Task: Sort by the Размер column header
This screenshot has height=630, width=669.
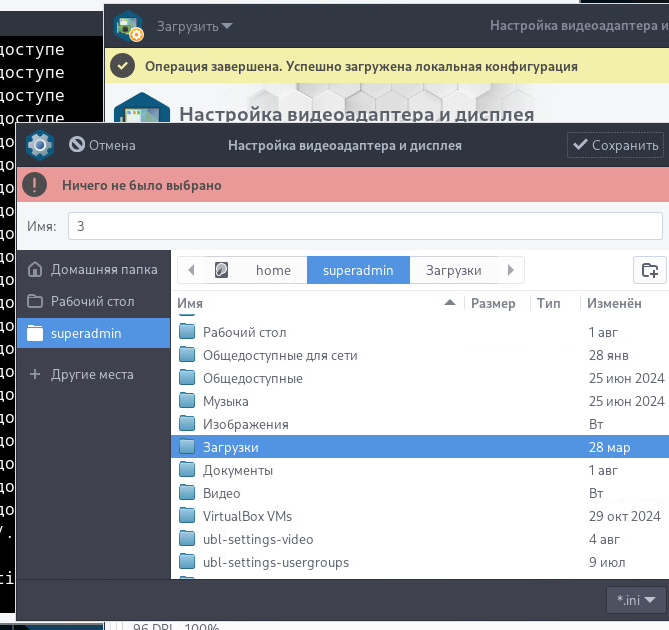Action: pyautogui.click(x=493, y=303)
